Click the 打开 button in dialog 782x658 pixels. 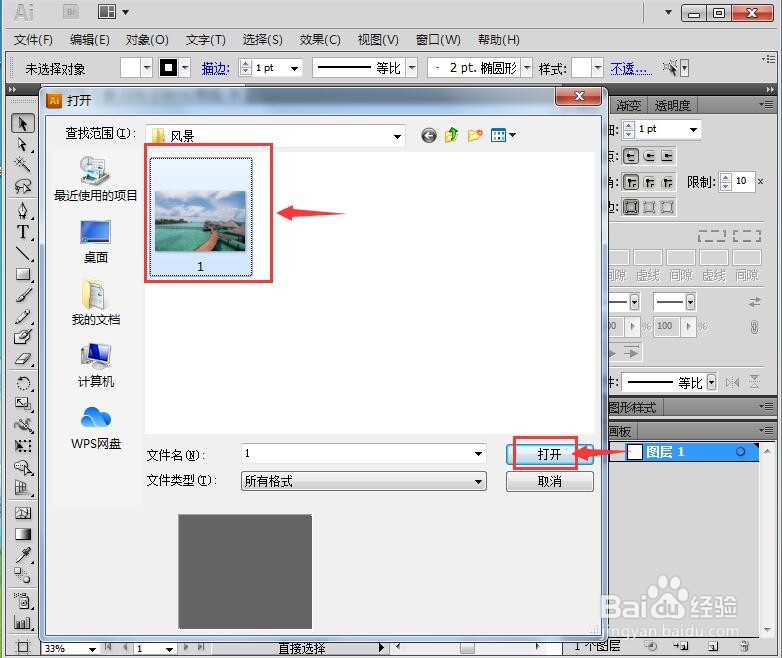point(550,453)
